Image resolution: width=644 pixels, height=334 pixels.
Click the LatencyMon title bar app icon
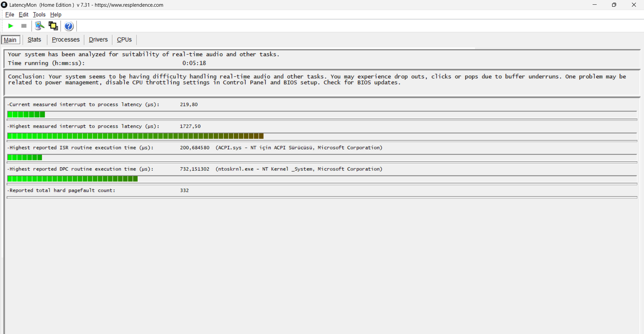(x=4, y=5)
